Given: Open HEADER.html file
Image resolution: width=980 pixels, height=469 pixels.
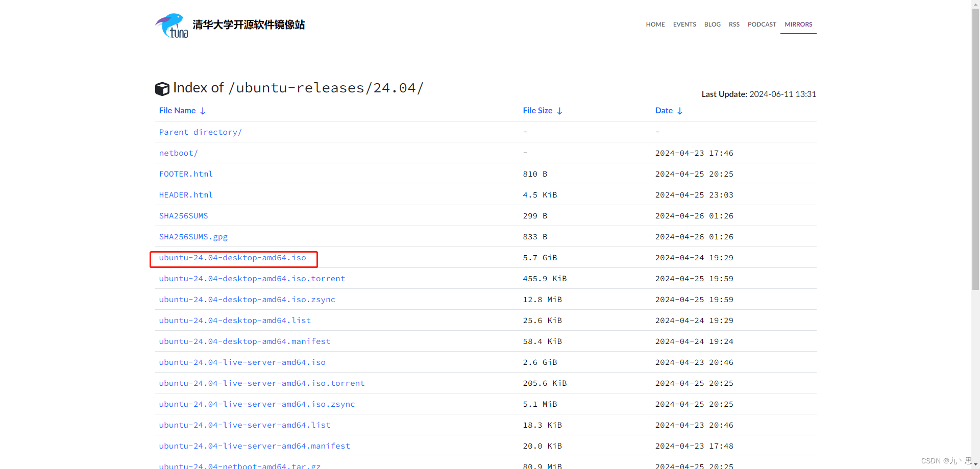Looking at the screenshot, I should [186, 195].
